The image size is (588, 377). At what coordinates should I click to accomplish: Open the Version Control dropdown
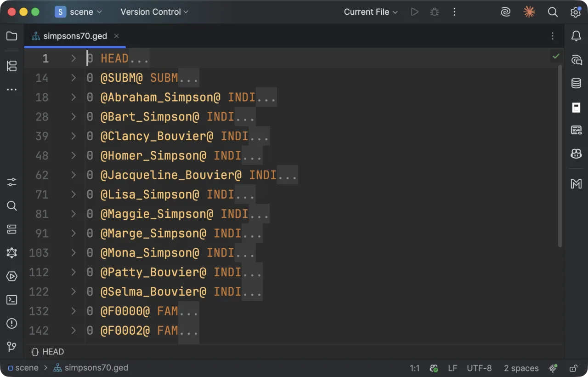[x=154, y=12]
